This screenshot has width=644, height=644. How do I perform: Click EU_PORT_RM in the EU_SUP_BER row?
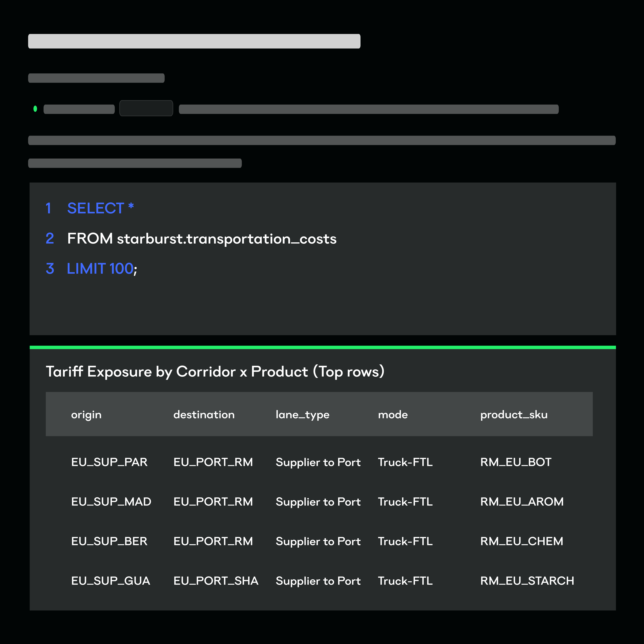[213, 541]
